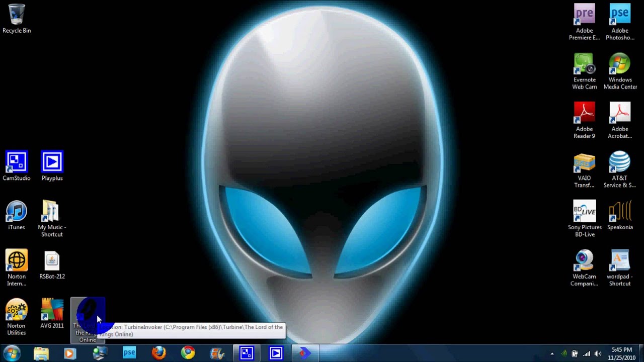This screenshot has height=362, width=644.
Task: Launch Firefox from the taskbar
Action: [x=158, y=353]
